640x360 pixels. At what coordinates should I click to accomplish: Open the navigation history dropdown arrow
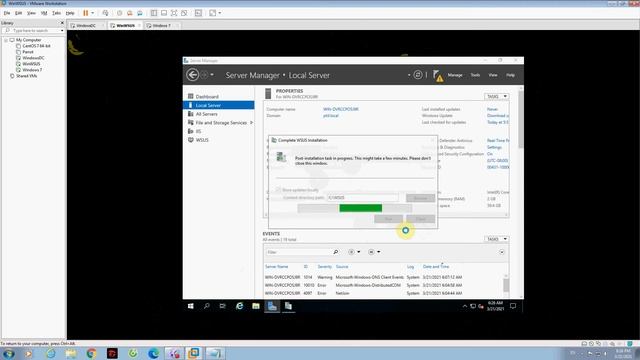[x=212, y=75]
